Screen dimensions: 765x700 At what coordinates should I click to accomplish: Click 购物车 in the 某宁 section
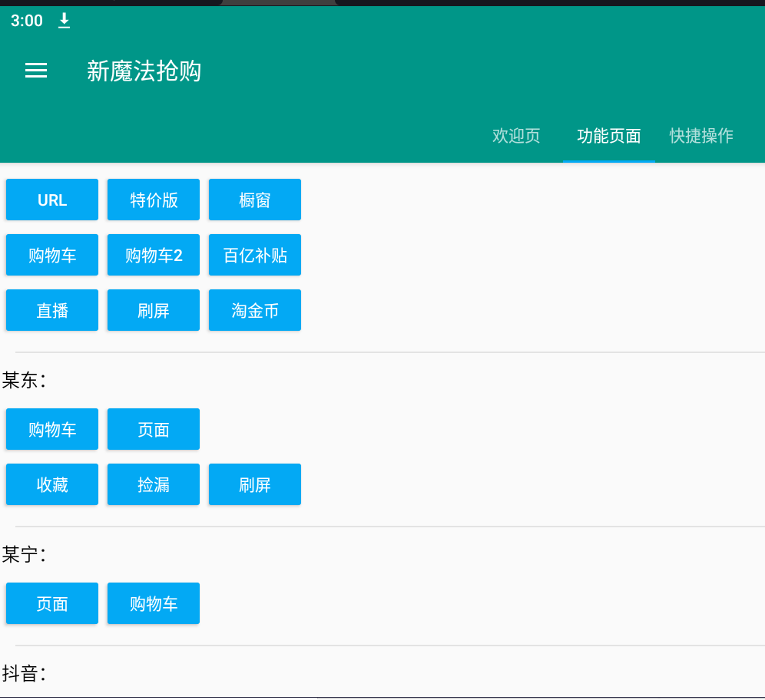pyautogui.click(x=154, y=603)
